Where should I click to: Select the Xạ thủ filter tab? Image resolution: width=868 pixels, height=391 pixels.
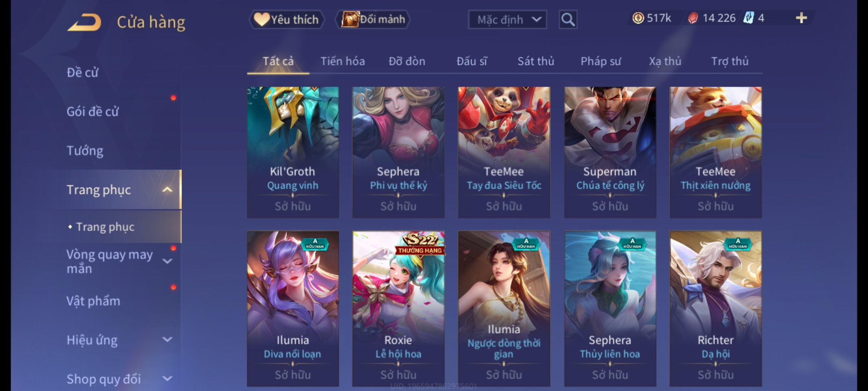click(665, 61)
